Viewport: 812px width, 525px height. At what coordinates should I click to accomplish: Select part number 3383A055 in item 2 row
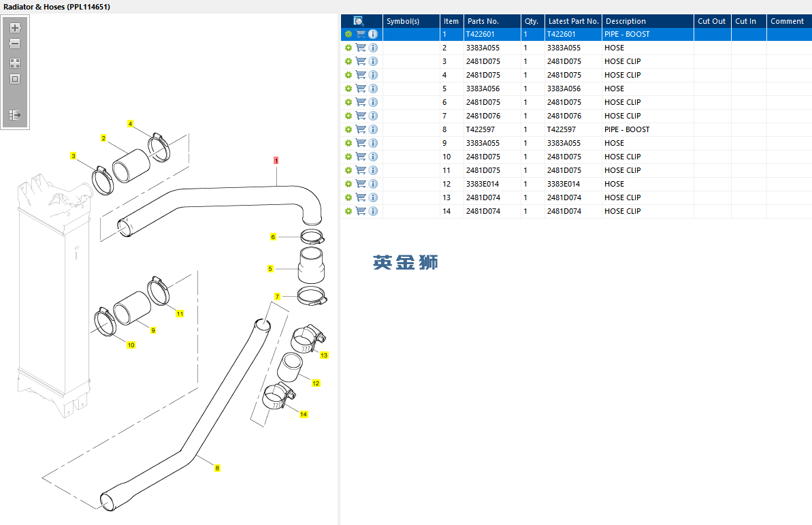[483, 48]
